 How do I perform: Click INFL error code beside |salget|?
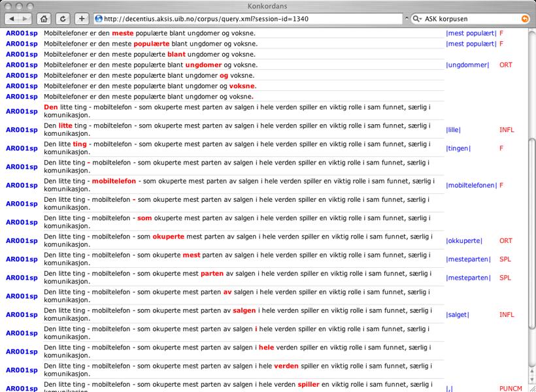click(507, 314)
